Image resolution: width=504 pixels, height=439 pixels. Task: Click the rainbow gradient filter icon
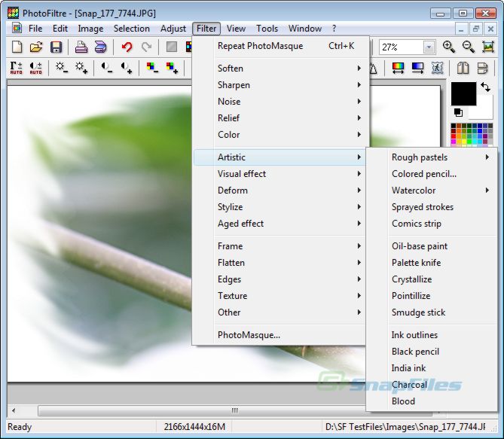(398, 68)
